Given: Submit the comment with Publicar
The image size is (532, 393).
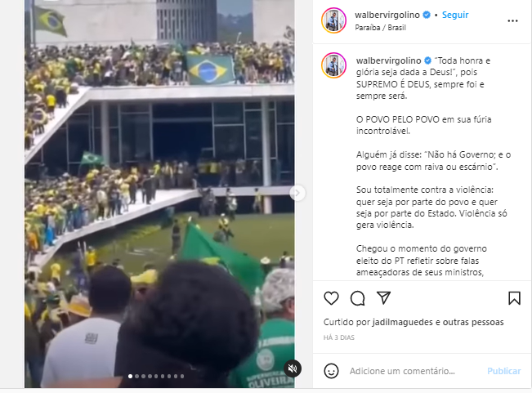Looking at the screenshot, I should (x=504, y=371).
